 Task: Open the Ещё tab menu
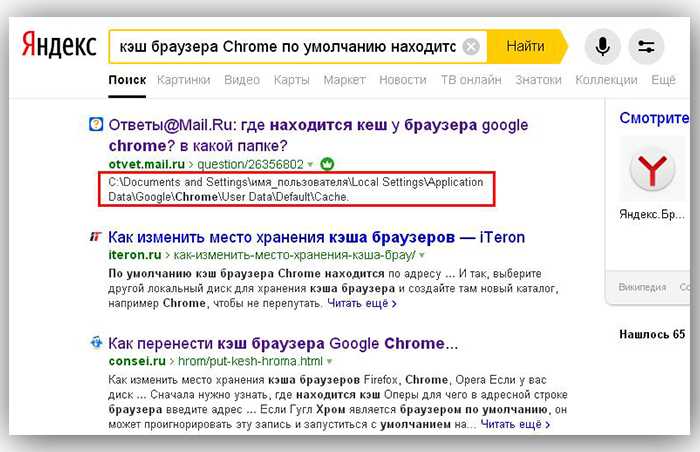click(x=663, y=80)
